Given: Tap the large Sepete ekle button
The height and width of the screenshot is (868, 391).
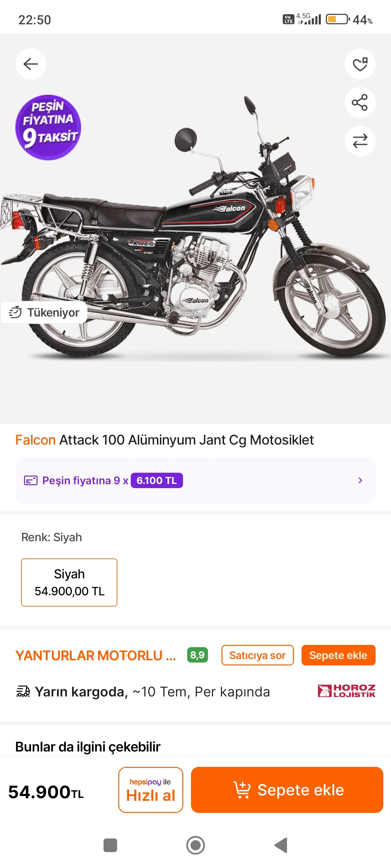Looking at the screenshot, I should (x=287, y=790).
